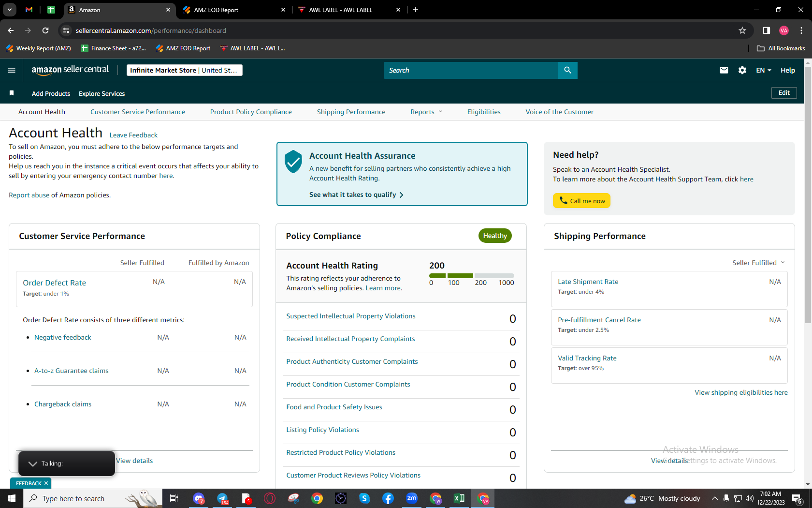This screenshot has height=508, width=812.
Task: Open the Leave Feedback link
Action: tap(133, 135)
